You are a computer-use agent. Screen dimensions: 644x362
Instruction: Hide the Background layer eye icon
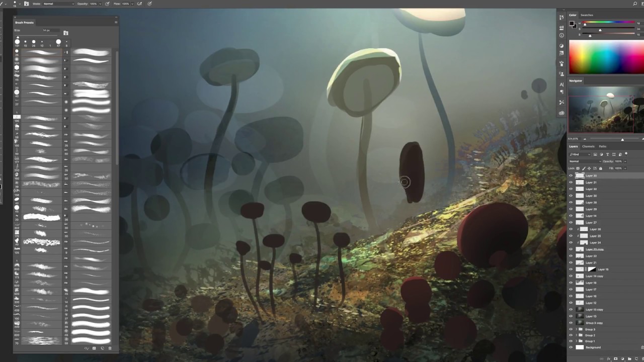[571, 347]
